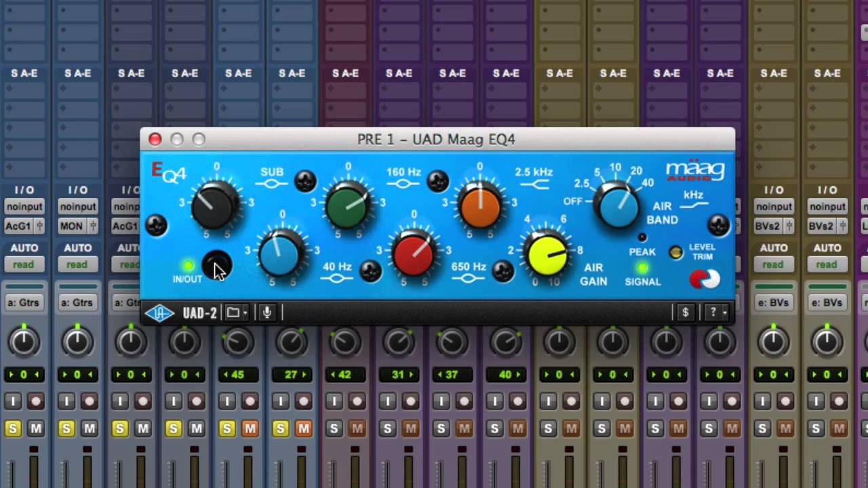Solo the channel with MON output
This screenshot has height=488, width=868.
coord(66,428)
